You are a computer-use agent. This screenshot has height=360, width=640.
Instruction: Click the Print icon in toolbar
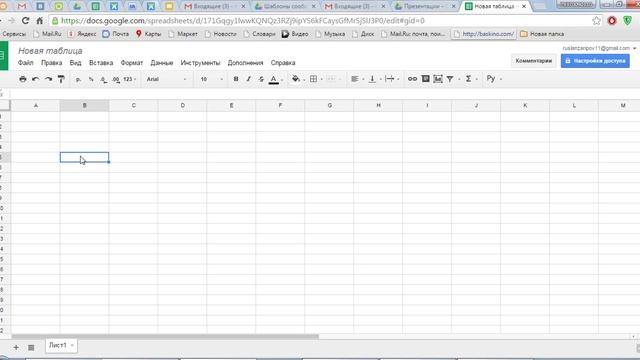click(x=23, y=79)
